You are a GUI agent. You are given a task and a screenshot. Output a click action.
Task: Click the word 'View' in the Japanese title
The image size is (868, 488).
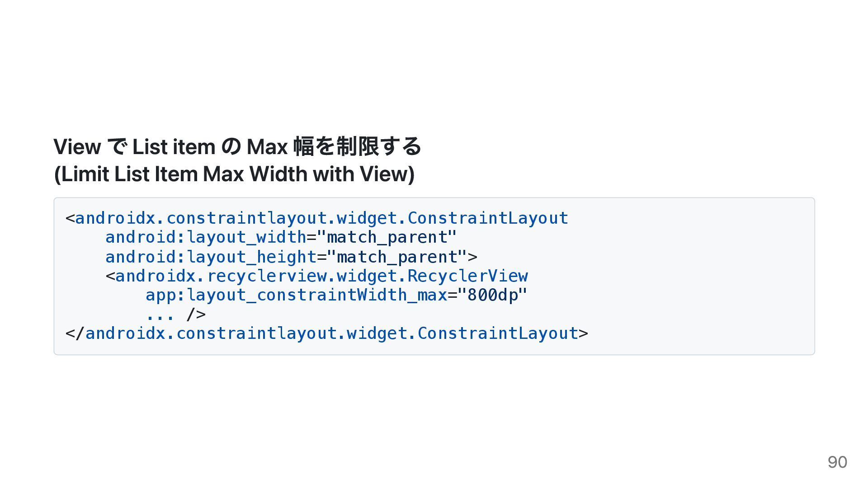[77, 147]
